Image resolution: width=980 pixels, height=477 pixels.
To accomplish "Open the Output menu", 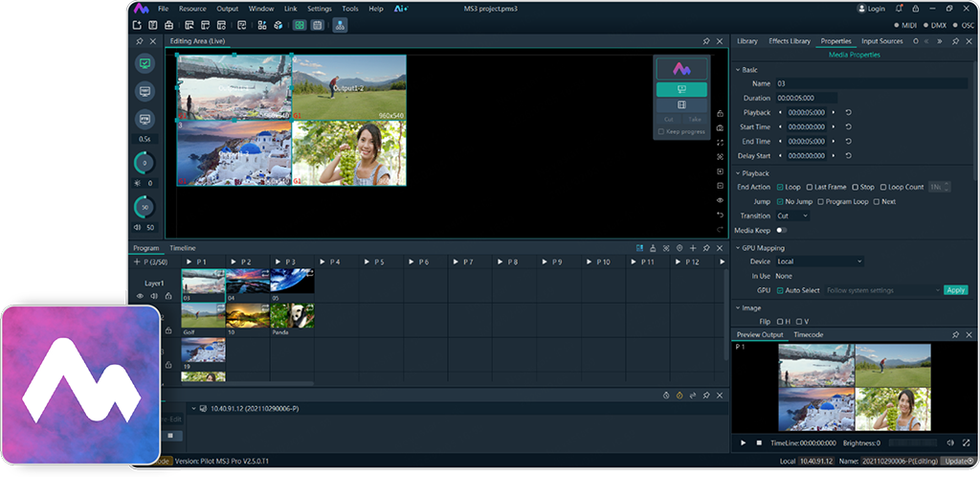I will click(x=228, y=9).
